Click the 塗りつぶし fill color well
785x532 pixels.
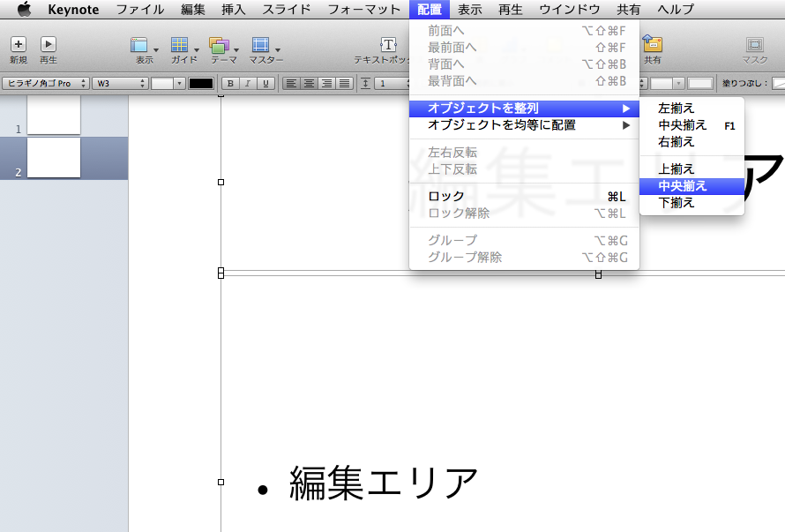[x=779, y=83]
